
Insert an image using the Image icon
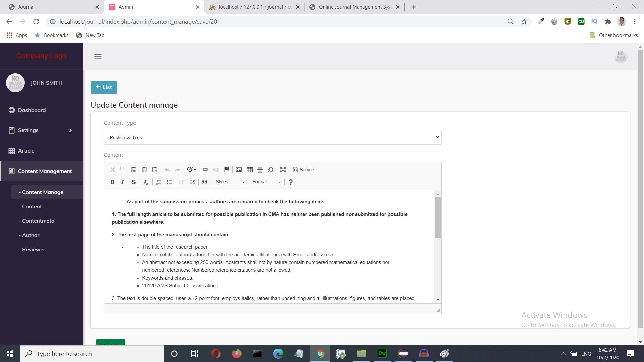point(239,170)
